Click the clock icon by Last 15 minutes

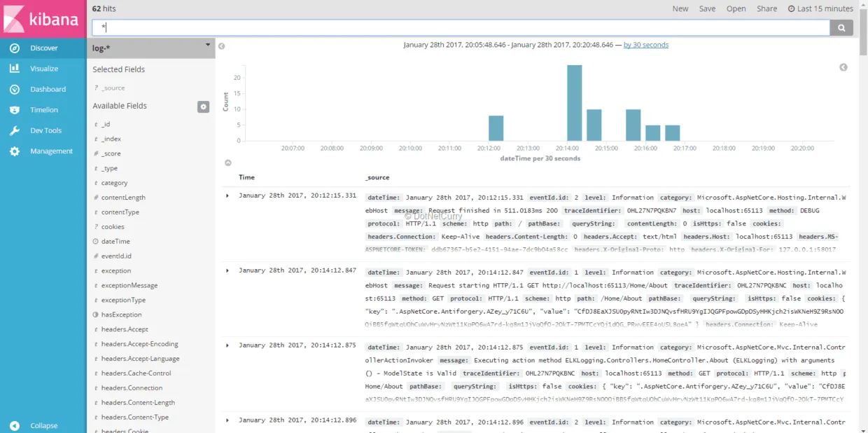(x=791, y=9)
